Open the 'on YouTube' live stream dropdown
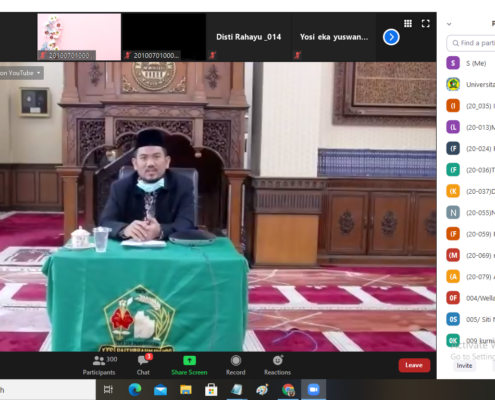Viewport: 495px width, 400px height. [x=21, y=73]
